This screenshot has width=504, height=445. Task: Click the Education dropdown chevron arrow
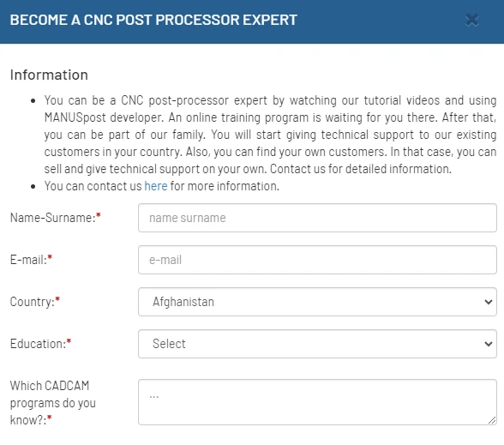[x=489, y=344]
